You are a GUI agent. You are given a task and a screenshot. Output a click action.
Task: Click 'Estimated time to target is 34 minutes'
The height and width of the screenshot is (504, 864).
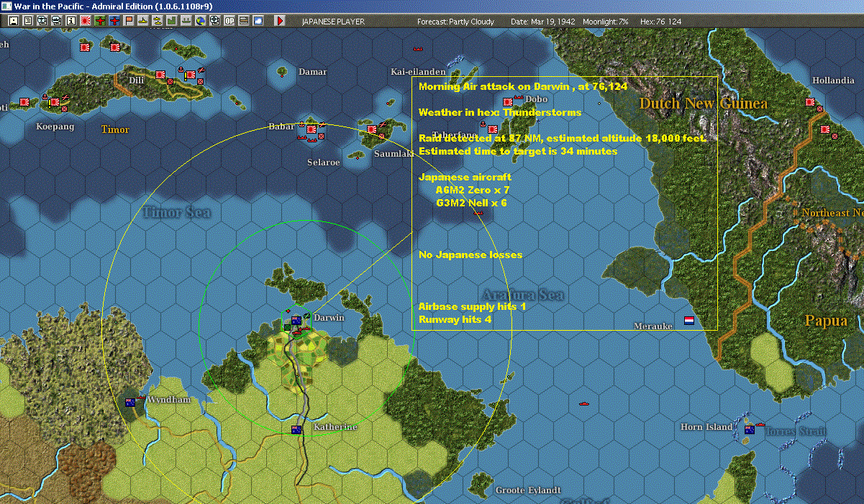pos(518,151)
